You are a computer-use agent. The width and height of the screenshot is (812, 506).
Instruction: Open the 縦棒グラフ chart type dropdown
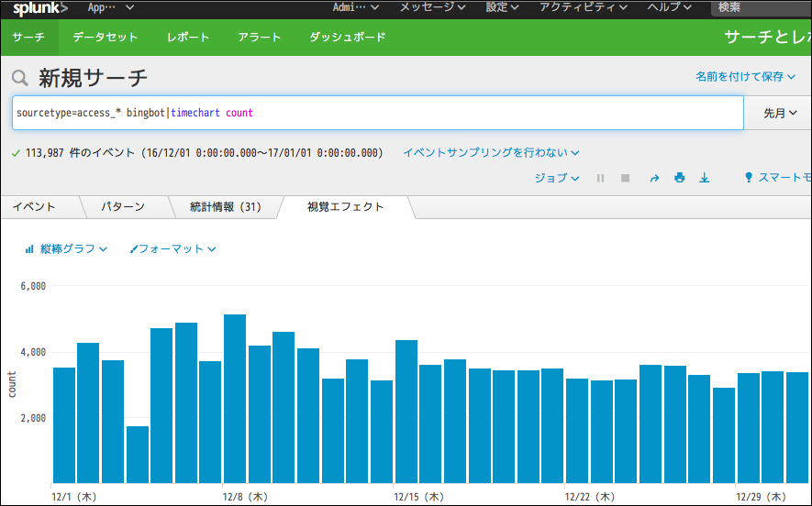point(67,248)
